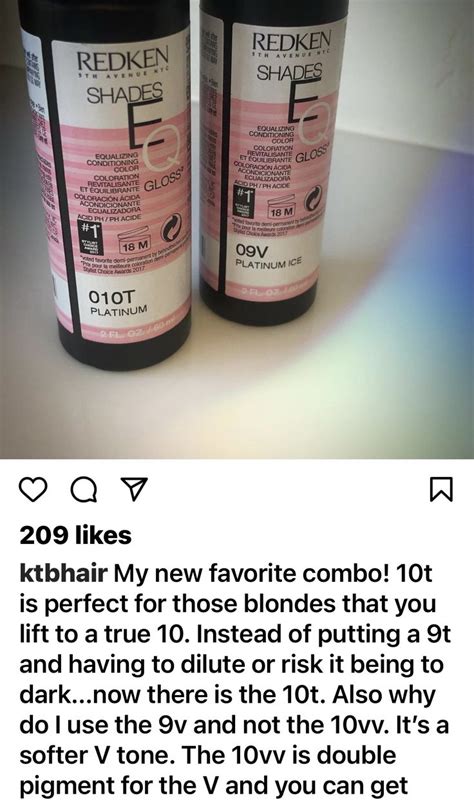474x802 pixels.
Task: Tap the Gloss text on right bottle
Action: [314, 155]
